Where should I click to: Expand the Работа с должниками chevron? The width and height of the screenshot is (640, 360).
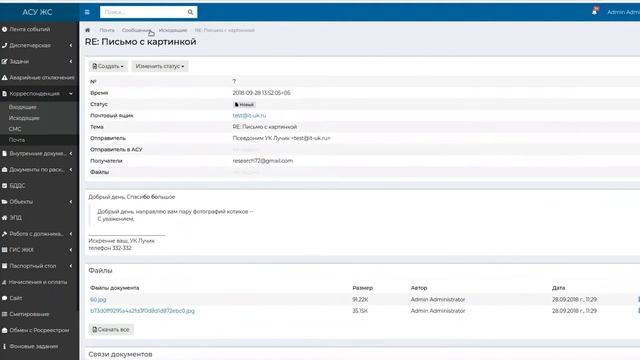coord(71,234)
